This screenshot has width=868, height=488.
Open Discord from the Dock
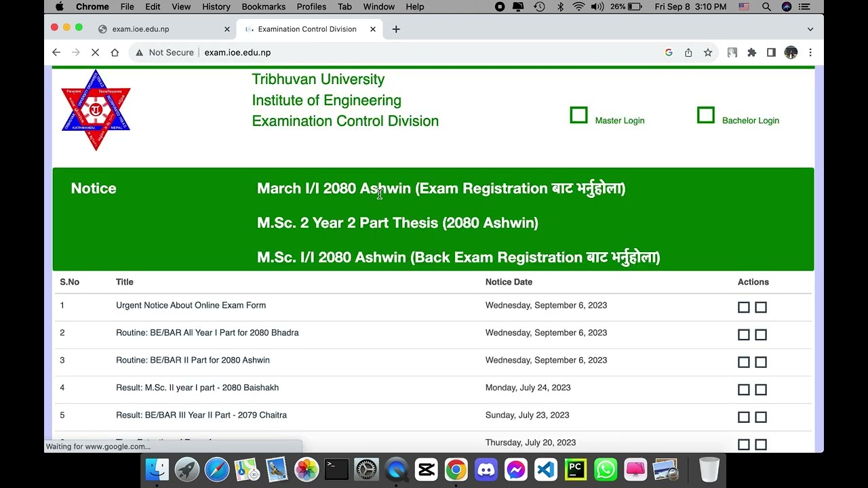tap(486, 469)
